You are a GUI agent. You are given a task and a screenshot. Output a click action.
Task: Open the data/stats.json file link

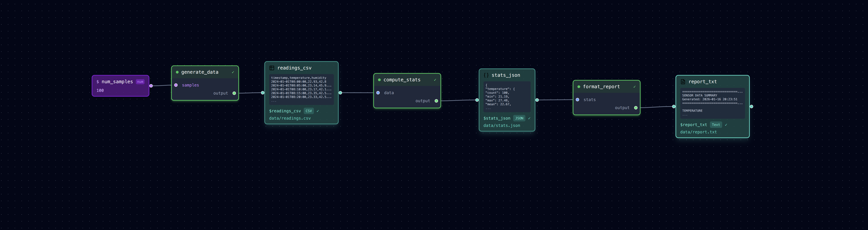[x=502, y=125]
